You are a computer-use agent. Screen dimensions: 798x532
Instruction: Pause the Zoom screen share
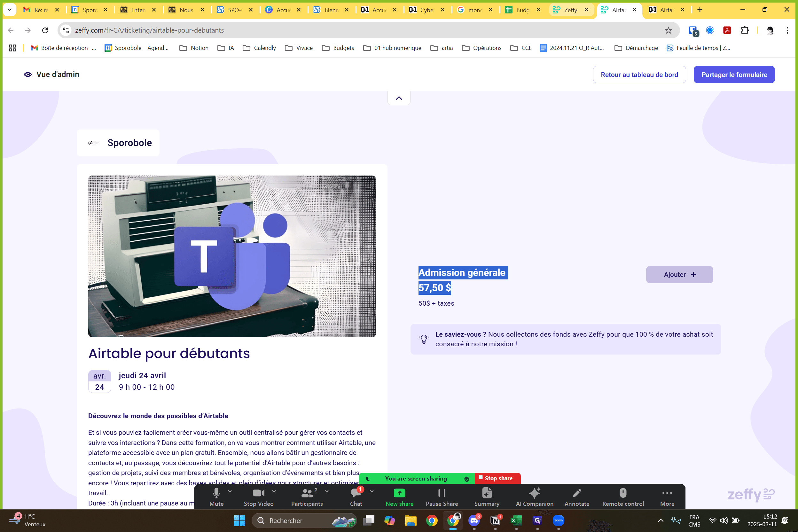(x=442, y=497)
